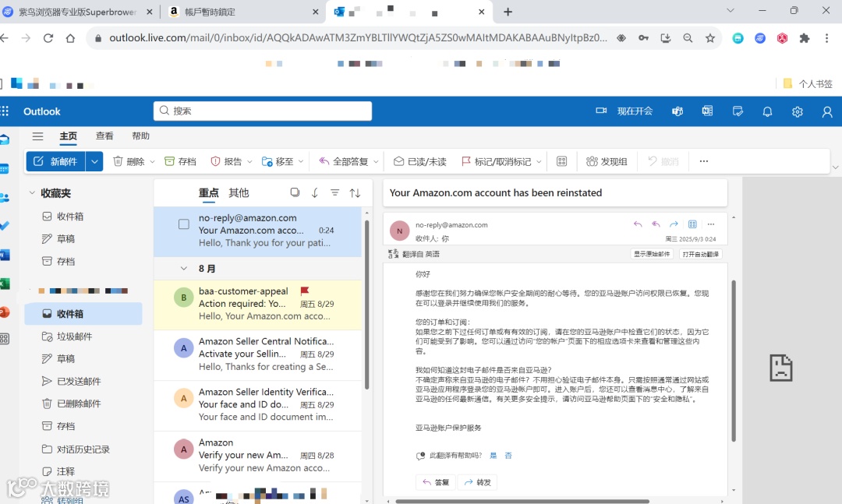Open Outlook settings gear
Screen dimensions: 842x504
coord(798,111)
